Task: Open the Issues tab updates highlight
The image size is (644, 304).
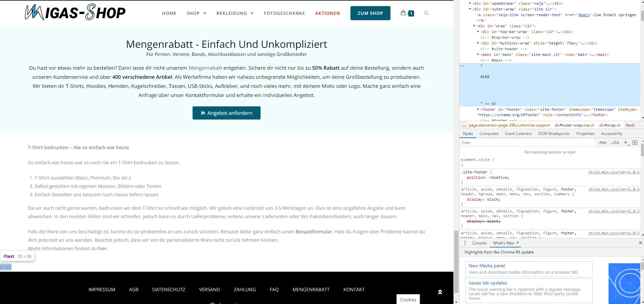Action: click(529, 291)
